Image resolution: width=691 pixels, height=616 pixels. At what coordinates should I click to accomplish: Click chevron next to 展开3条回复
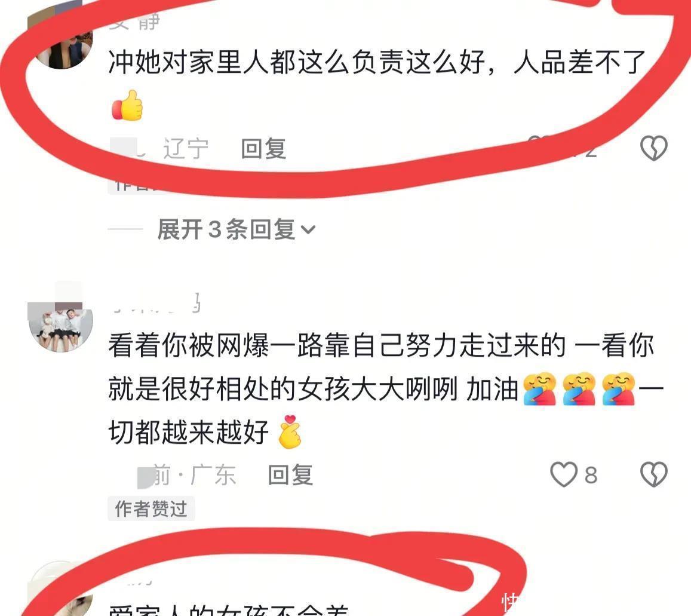(308, 230)
